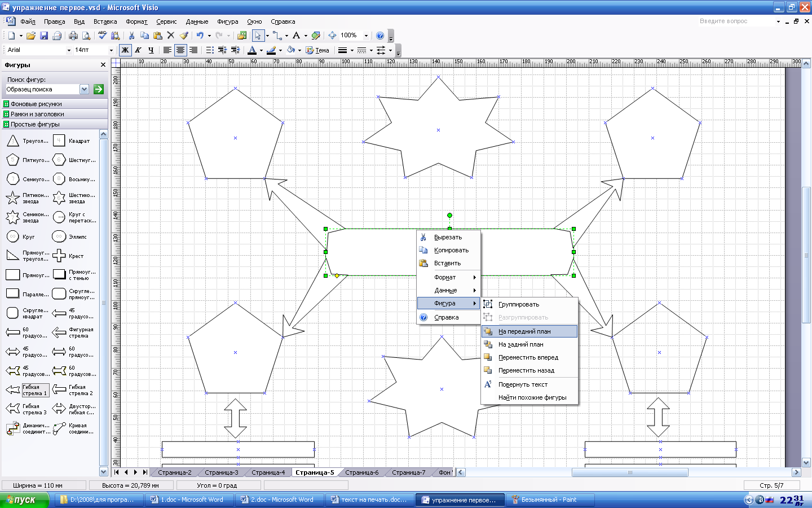The width and height of the screenshot is (812, 508).
Task: Click the Paste clipboard icon in toolbar
Action: tap(157, 36)
